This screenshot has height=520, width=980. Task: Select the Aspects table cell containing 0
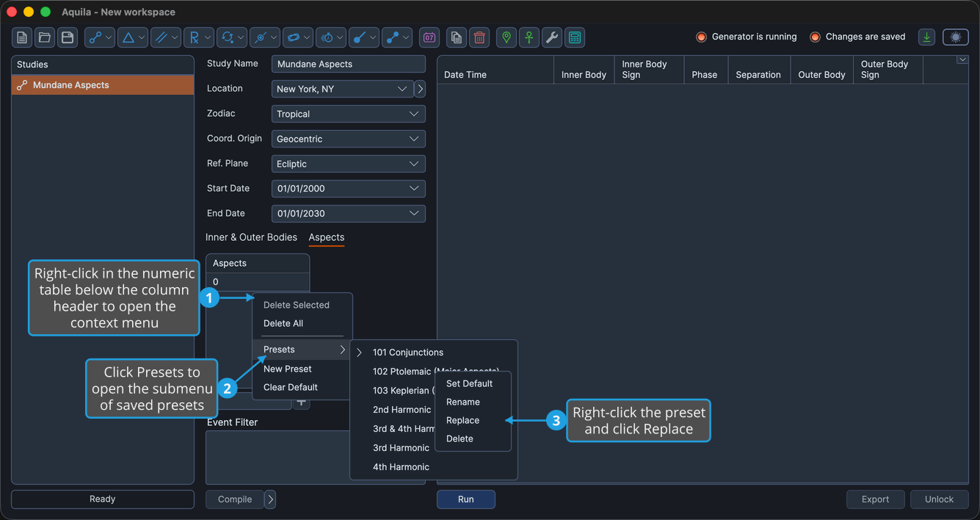258,282
